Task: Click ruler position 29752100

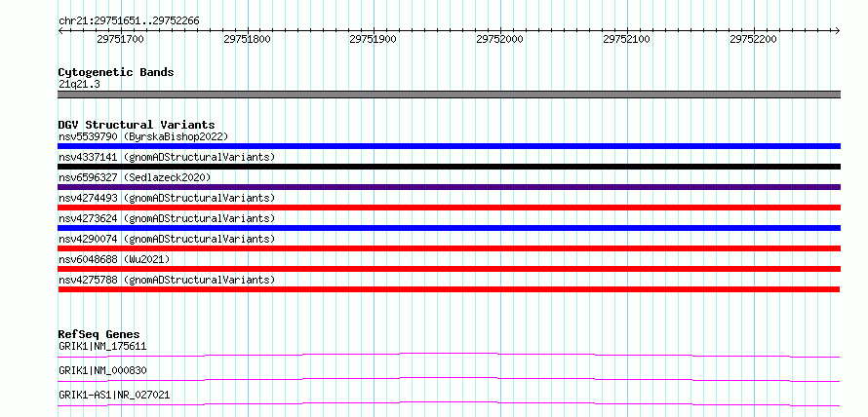Action: 627,39
